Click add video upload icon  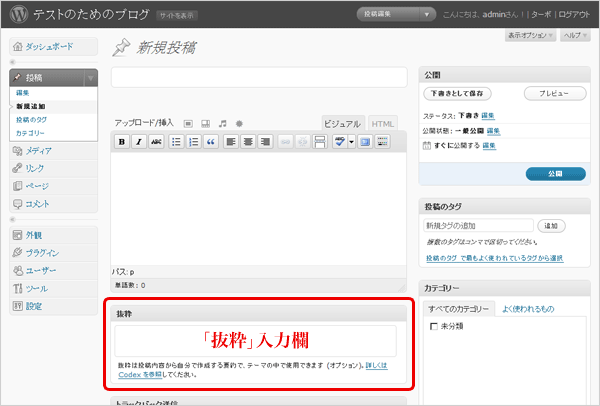(205, 124)
